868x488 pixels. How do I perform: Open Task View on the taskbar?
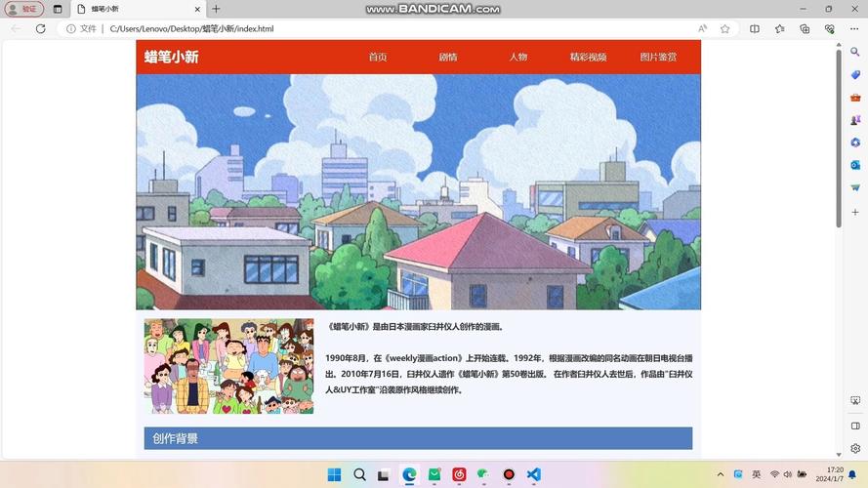click(383, 474)
